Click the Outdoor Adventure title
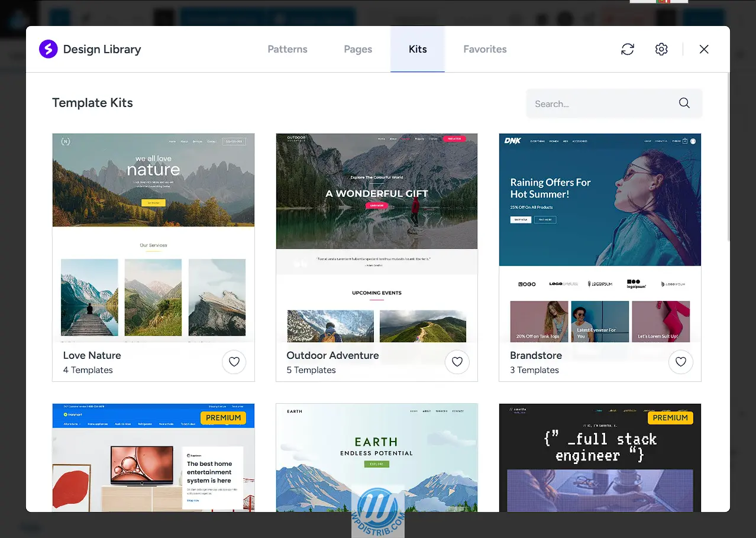Screen dimensions: 756x538 click(333, 355)
